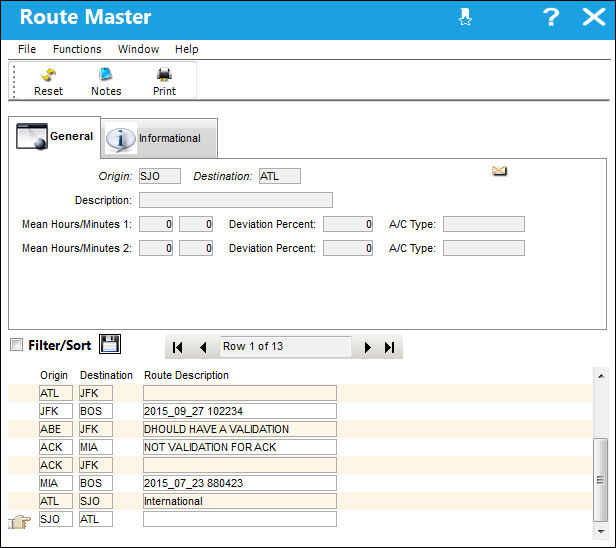Open the Window menu

138,49
